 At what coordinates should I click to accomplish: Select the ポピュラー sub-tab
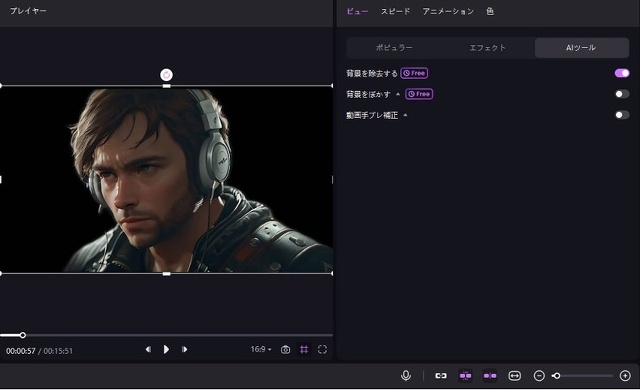(394, 48)
